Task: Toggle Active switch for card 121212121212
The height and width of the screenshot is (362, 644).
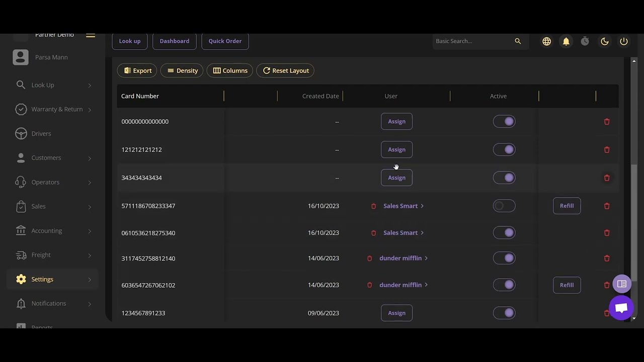Action: point(504,150)
